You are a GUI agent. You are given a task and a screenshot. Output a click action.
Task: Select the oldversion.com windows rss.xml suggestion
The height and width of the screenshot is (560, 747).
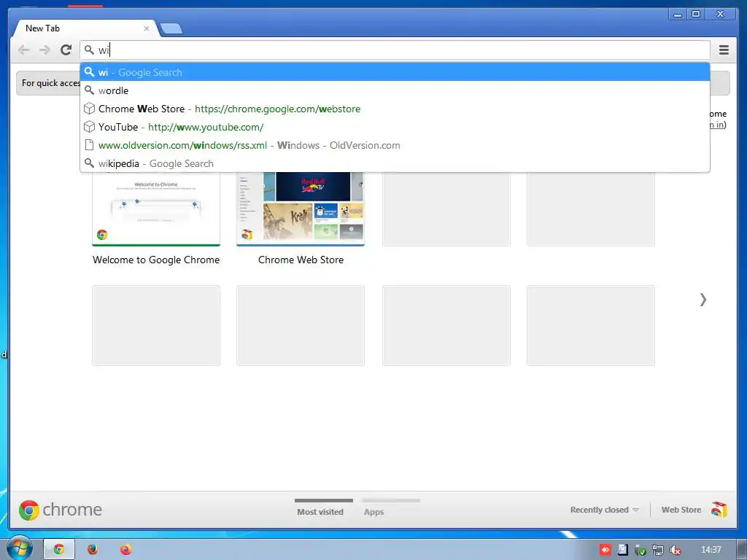(x=395, y=145)
